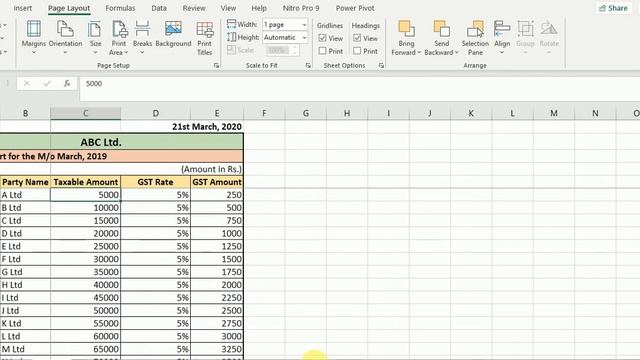The image size is (640, 360).
Task: Open the Margins menu
Action: 33,38
